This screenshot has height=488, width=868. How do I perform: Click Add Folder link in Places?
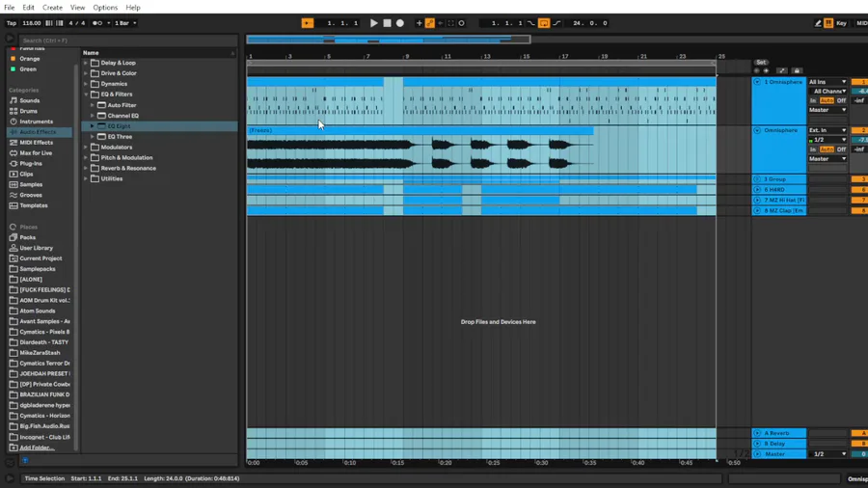click(37, 447)
